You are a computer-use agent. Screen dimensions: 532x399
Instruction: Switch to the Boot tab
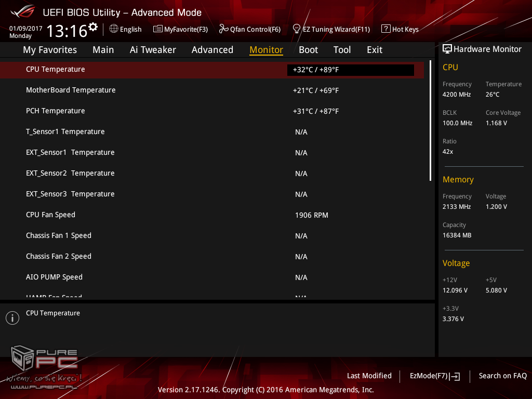click(x=308, y=50)
